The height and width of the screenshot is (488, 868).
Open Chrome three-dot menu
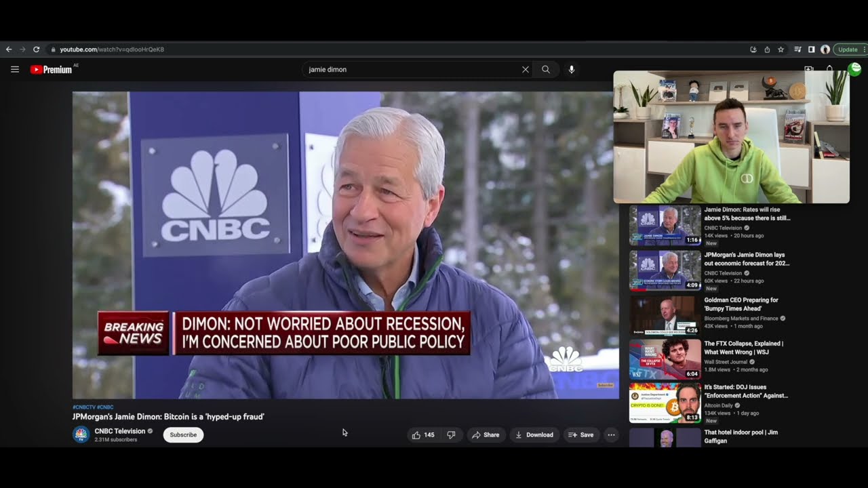click(x=865, y=49)
